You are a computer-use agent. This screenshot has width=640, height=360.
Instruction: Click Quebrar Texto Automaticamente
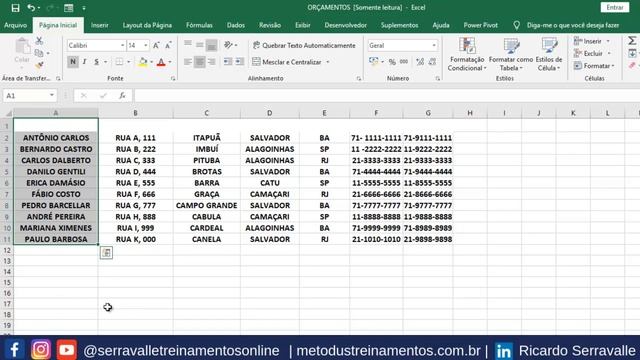304,45
